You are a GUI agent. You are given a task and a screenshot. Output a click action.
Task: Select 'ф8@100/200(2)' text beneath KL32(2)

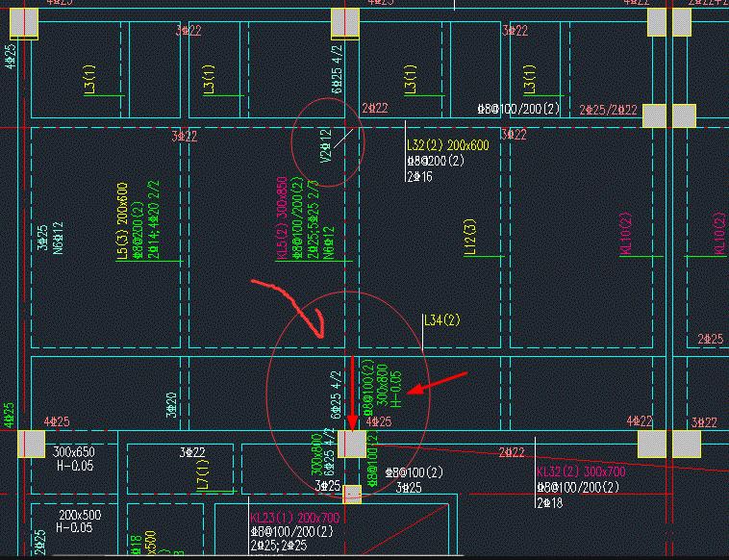(578, 487)
